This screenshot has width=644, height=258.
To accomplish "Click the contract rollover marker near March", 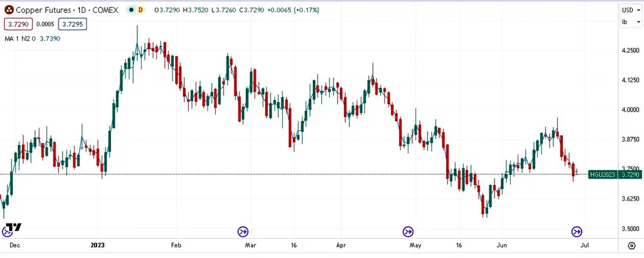I will (243, 232).
